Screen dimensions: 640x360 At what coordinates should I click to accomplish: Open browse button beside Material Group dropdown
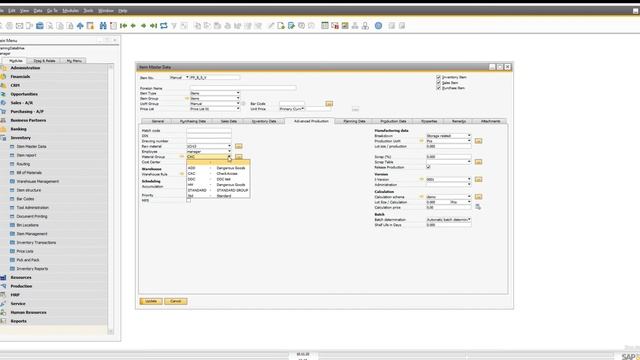coord(239,156)
